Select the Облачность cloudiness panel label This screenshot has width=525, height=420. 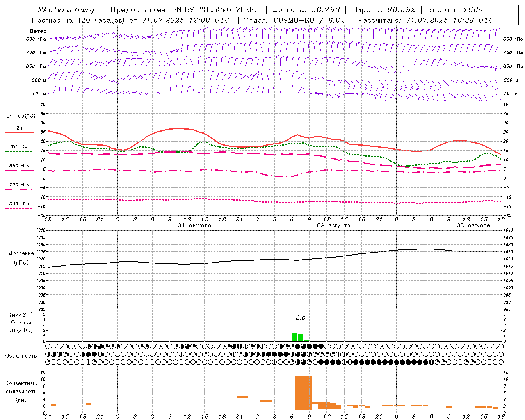[21, 356]
